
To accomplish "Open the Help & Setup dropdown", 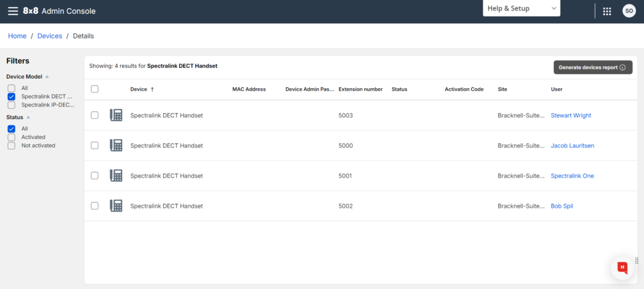I will click(521, 8).
